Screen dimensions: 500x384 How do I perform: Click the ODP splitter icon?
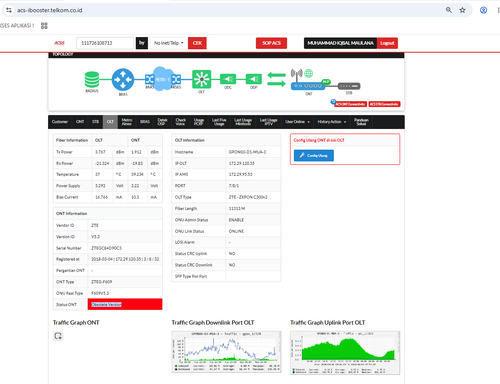(x=254, y=79)
